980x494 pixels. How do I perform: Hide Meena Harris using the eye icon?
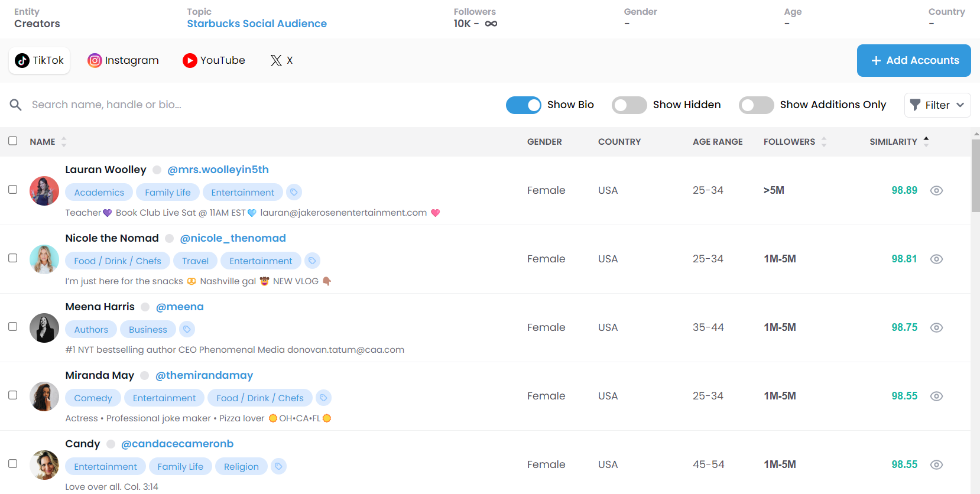tap(936, 327)
